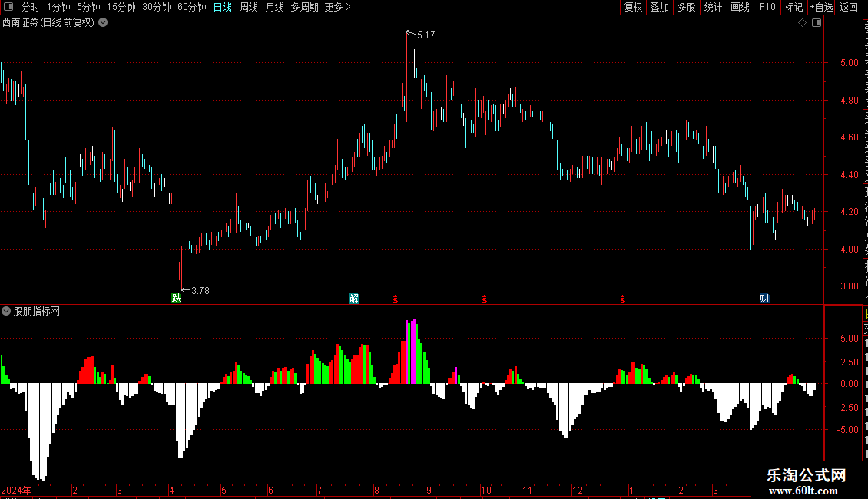Expand dropdown next to 西南证券 title

click(103, 23)
